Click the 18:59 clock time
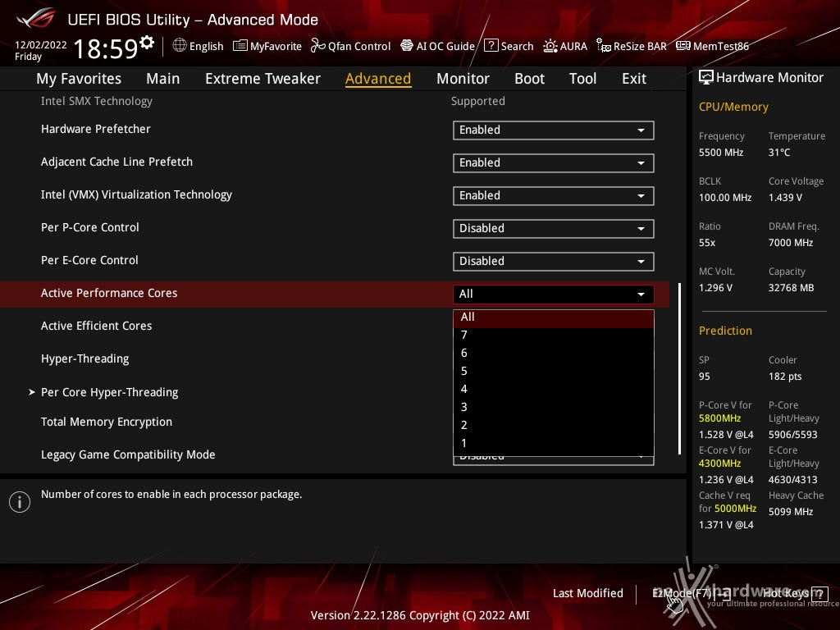This screenshot has height=630, width=840. pyautogui.click(x=105, y=48)
